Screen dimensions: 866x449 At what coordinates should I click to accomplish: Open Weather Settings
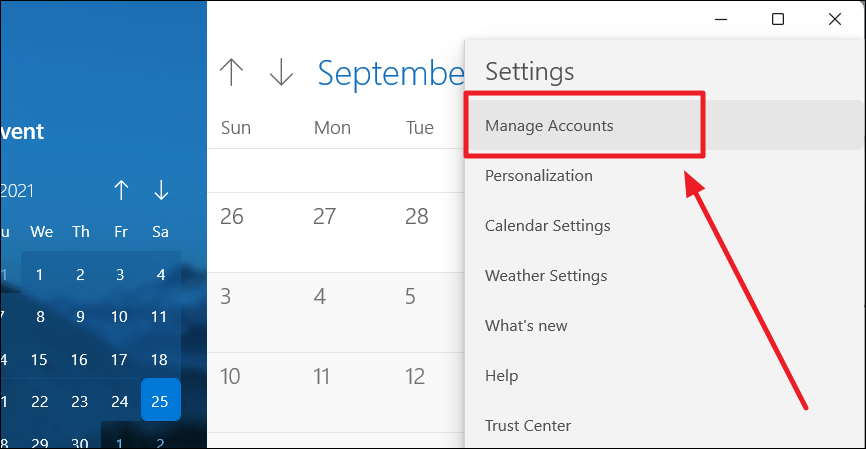coord(545,276)
